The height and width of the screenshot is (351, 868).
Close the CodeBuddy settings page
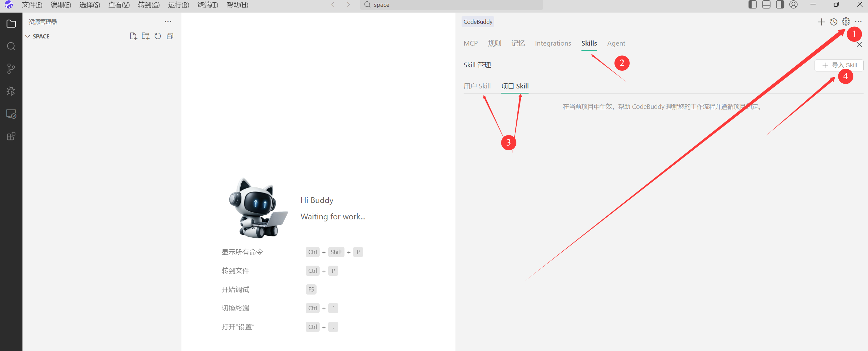[859, 45]
